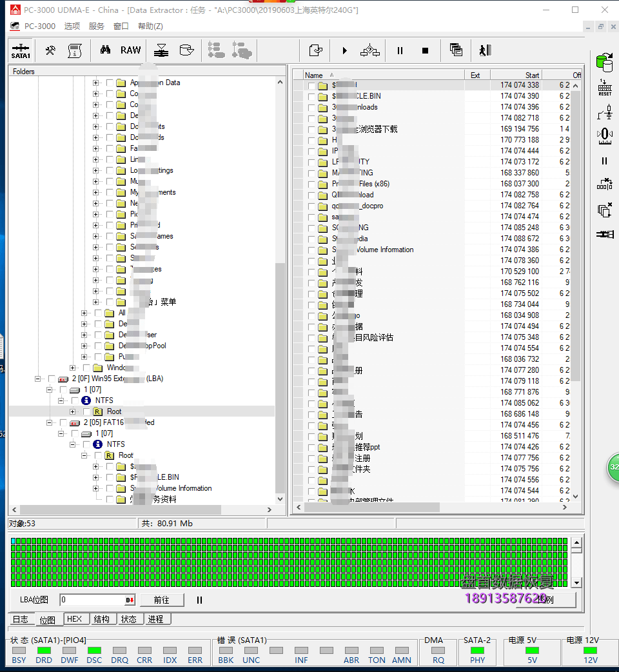Check the box for Win95 Extended (LBA) partition

pyautogui.click(x=52, y=379)
